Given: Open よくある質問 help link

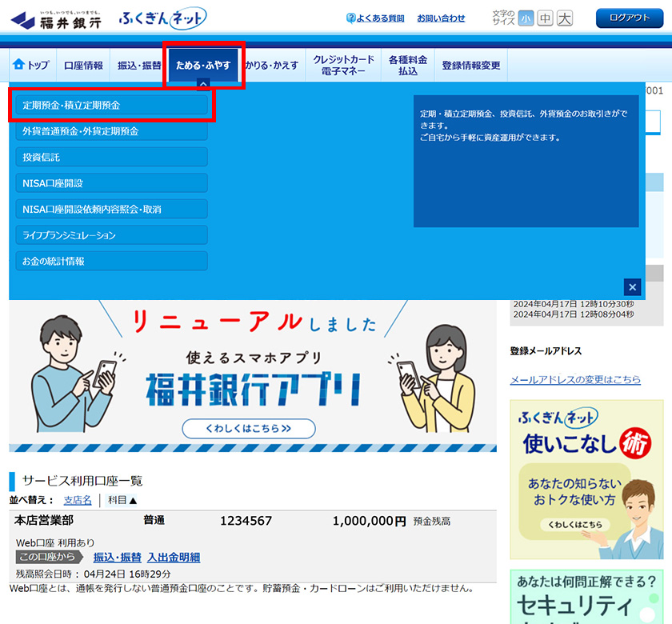Looking at the screenshot, I should point(375,18).
